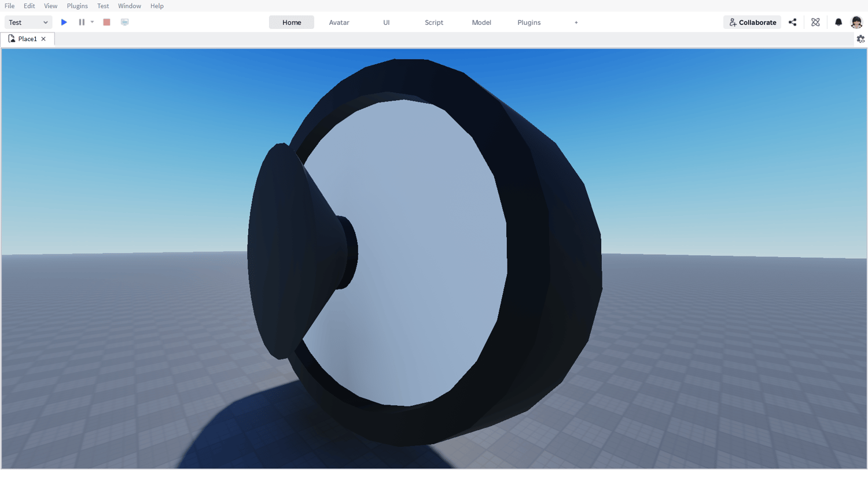The image size is (868, 488).
Task: Open the UI ribbon tab
Action: coord(387,23)
